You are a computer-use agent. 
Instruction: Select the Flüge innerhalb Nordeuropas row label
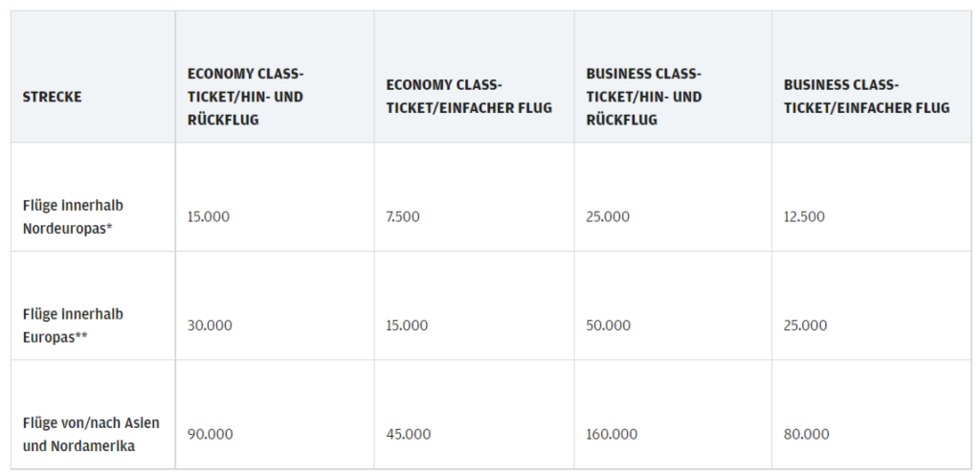(x=74, y=216)
